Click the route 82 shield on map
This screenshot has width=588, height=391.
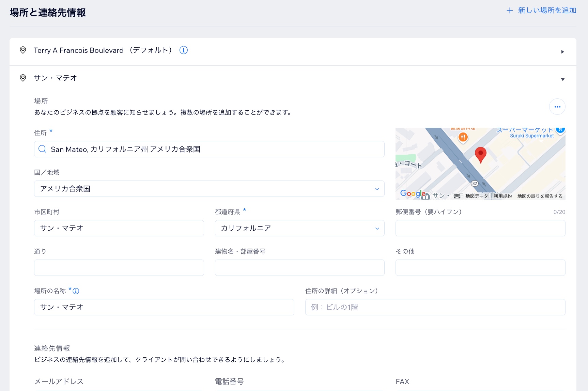coord(475,183)
